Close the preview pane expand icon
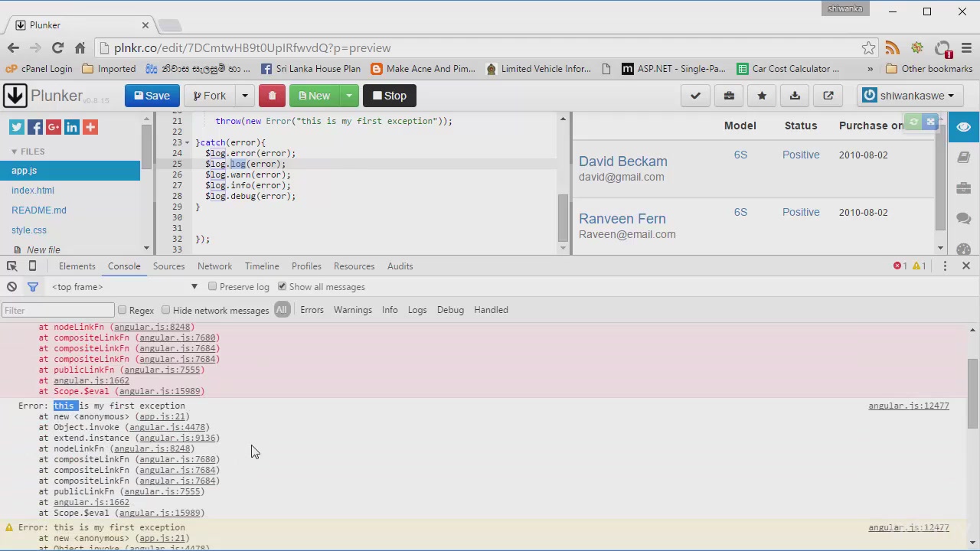The height and width of the screenshot is (551, 980). (930, 122)
